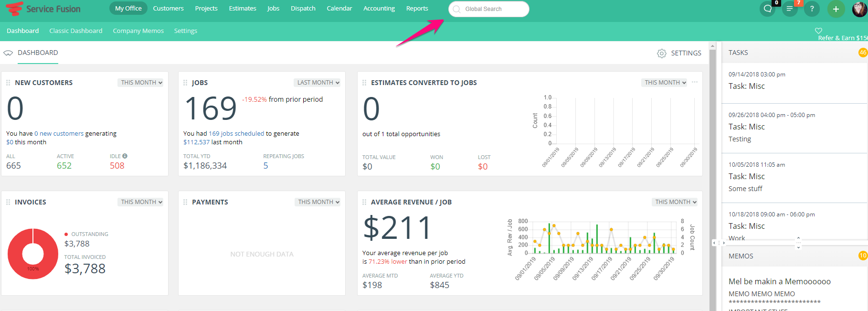Open the Customers menu
868x311 pixels.
(168, 9)
